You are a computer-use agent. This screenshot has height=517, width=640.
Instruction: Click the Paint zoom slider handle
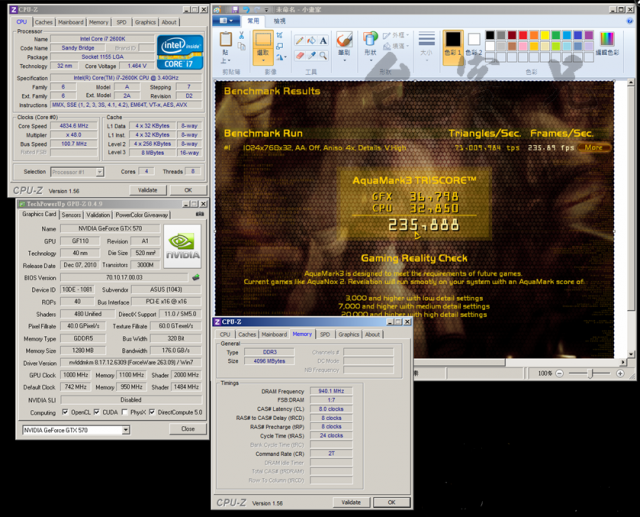[590, 373]
